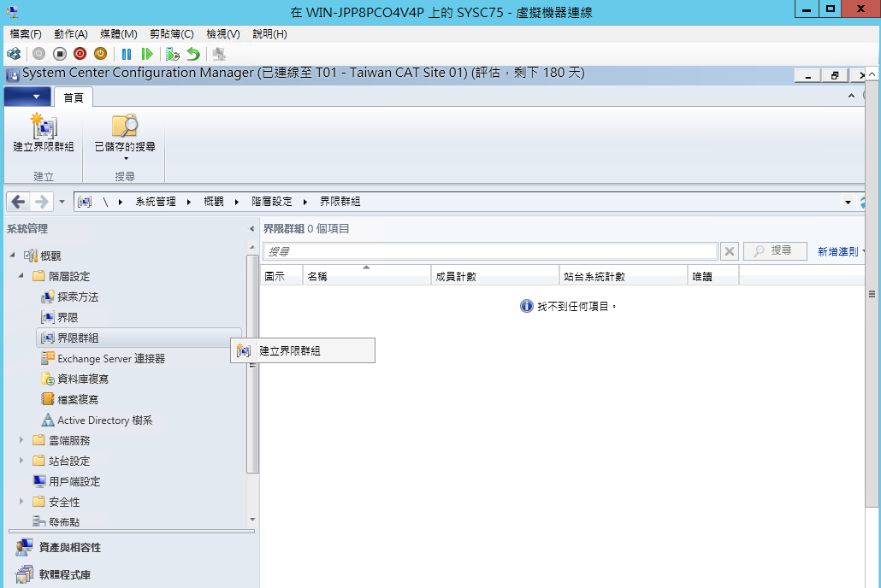Viewport: 881px width, 588px height.
Task: Open the blue application menu dropdown
Action: pos(27,97)
